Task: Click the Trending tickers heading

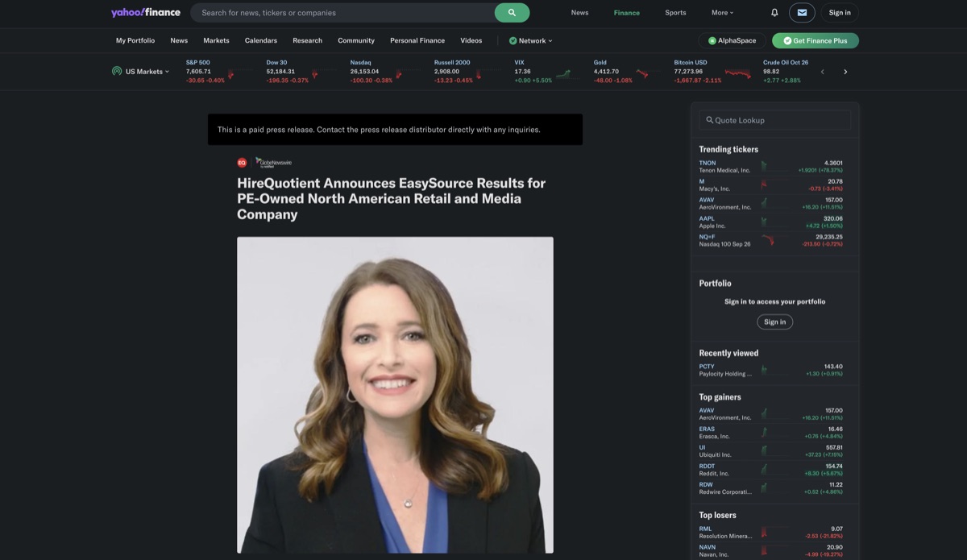Action: click(728, 149)
